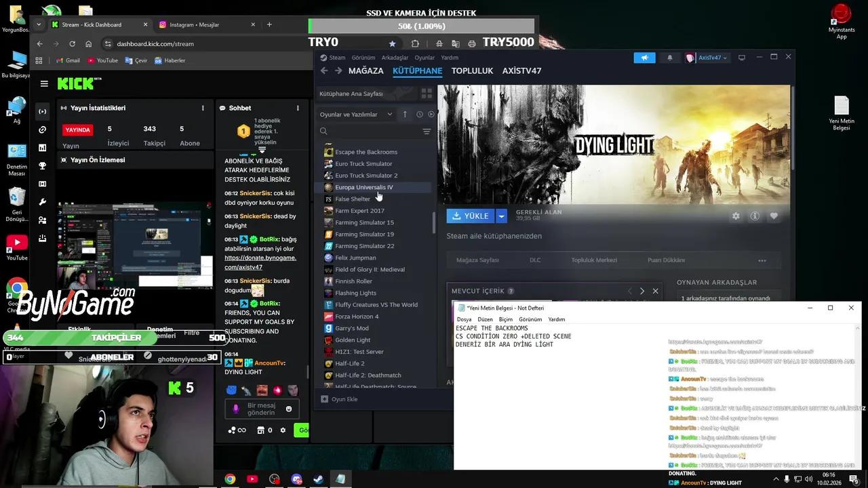Open the Chrome tab search chevron

click(x=39, y=24)
